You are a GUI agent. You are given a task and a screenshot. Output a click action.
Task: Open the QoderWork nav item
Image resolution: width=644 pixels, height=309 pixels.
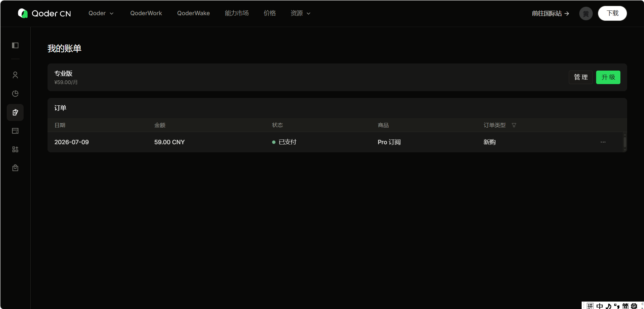[146, 13]
